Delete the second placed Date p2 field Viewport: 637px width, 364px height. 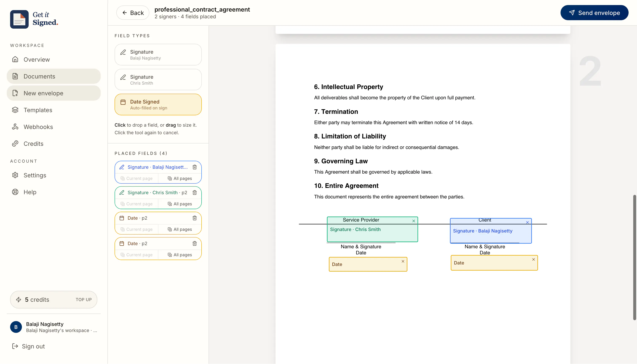click(194, 243)
